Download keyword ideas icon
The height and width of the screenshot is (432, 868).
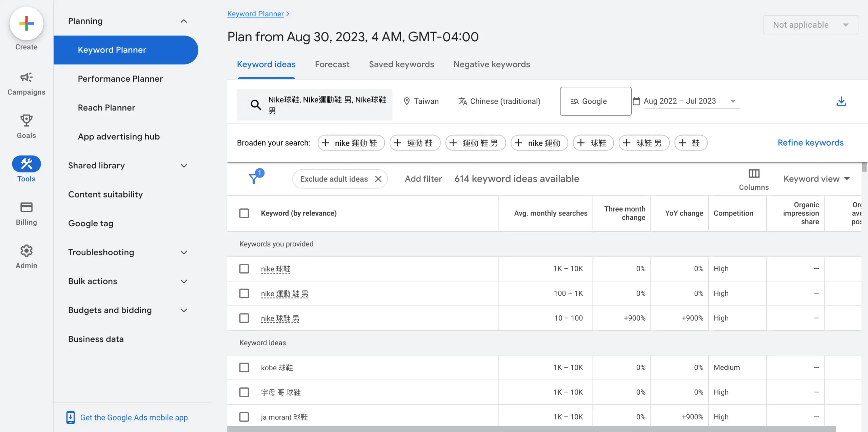841,101
